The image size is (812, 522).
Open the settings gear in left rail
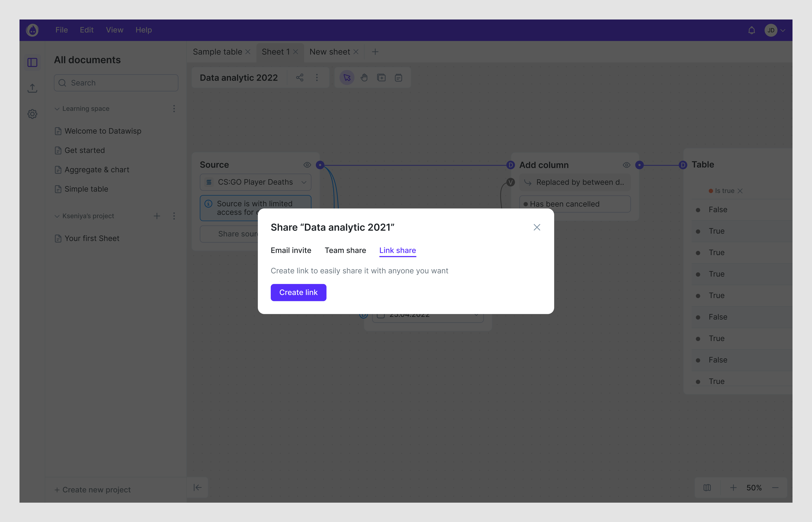[32, 114]
